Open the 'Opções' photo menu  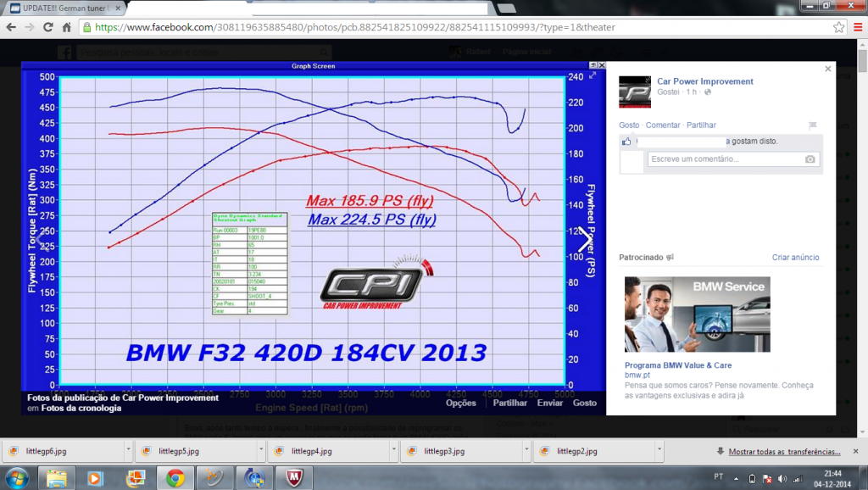pyautogui.click(x=460, y=403)
